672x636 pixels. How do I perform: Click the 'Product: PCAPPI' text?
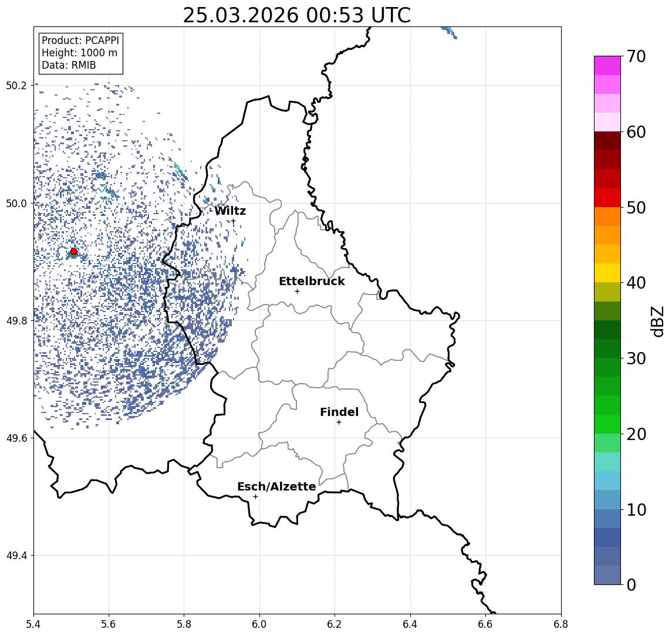pos(80,40)
